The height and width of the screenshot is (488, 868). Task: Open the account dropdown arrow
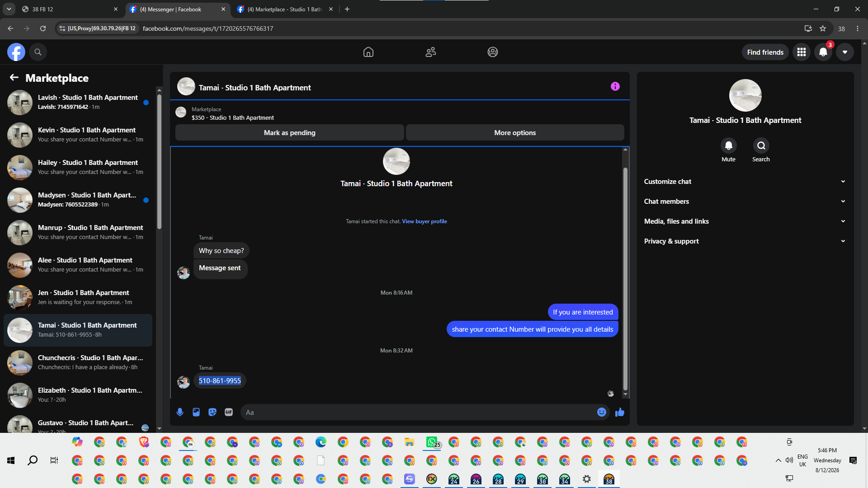[845, 52]
